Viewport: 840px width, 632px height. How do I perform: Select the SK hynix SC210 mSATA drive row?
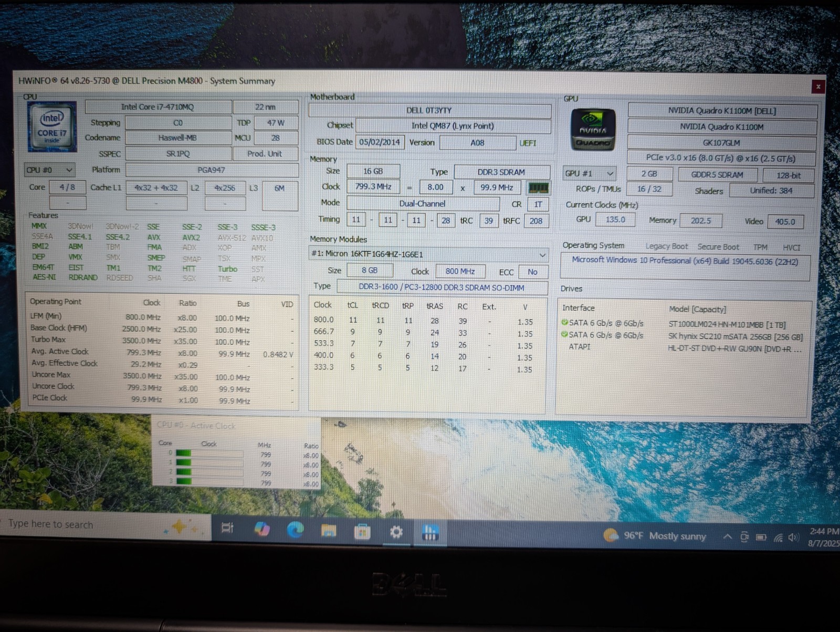point(681,336)
